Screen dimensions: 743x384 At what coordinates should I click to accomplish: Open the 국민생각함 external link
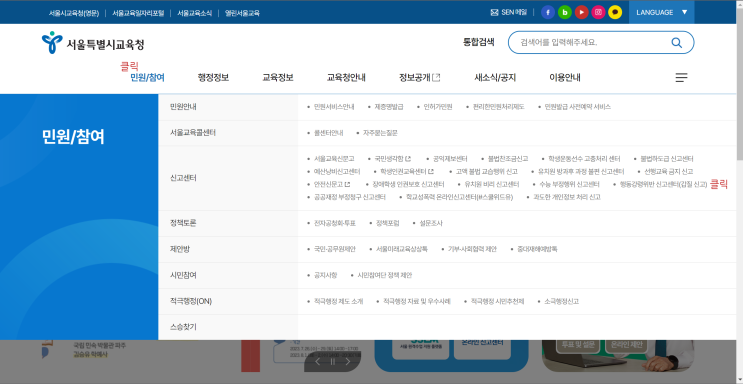(x=392, y=159)
